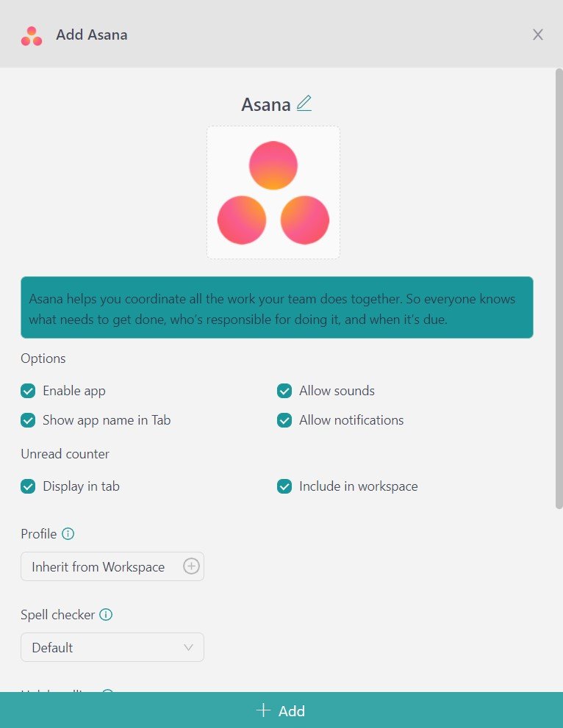The image size is (563, 728).
Task: Click the vertical scrollbar on right
Action: (x=559, y=289)
